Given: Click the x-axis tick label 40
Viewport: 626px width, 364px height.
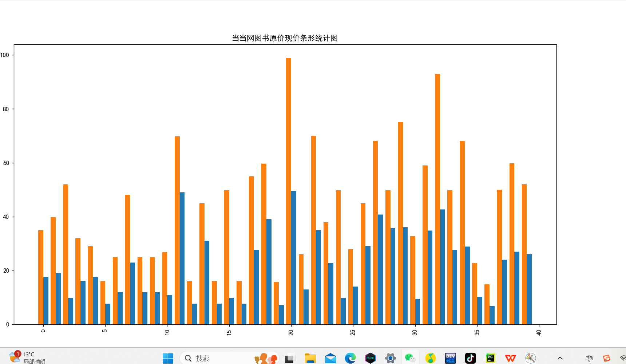Looking at the screenshot, I should (539, 332).
